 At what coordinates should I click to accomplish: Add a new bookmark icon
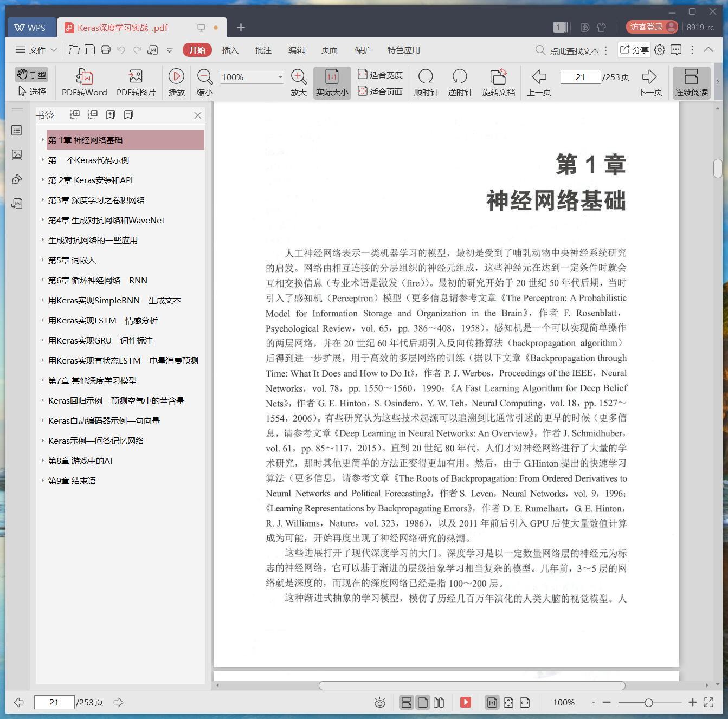coord(111,114)
